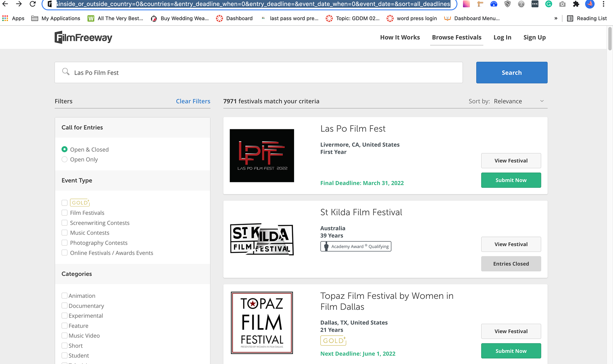
Task: Open the Topaz Film Festival logo thumbnail
Action: [262, 322]
